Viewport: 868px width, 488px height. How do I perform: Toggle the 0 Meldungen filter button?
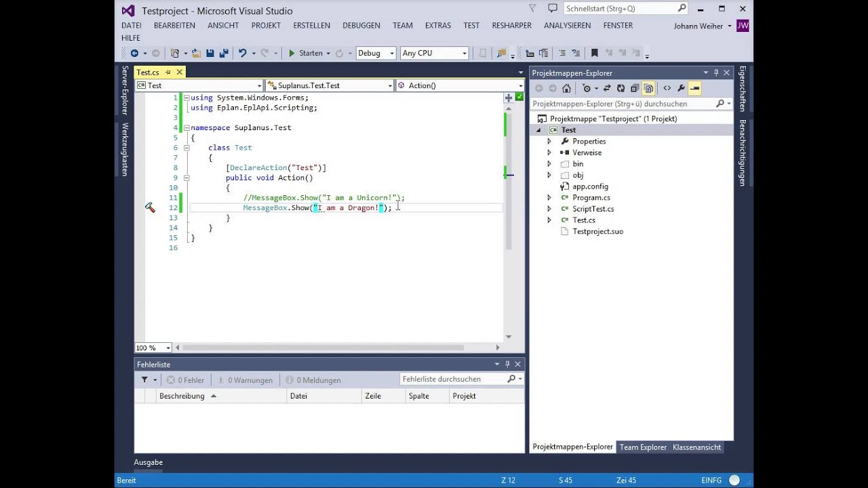(313, 380)
